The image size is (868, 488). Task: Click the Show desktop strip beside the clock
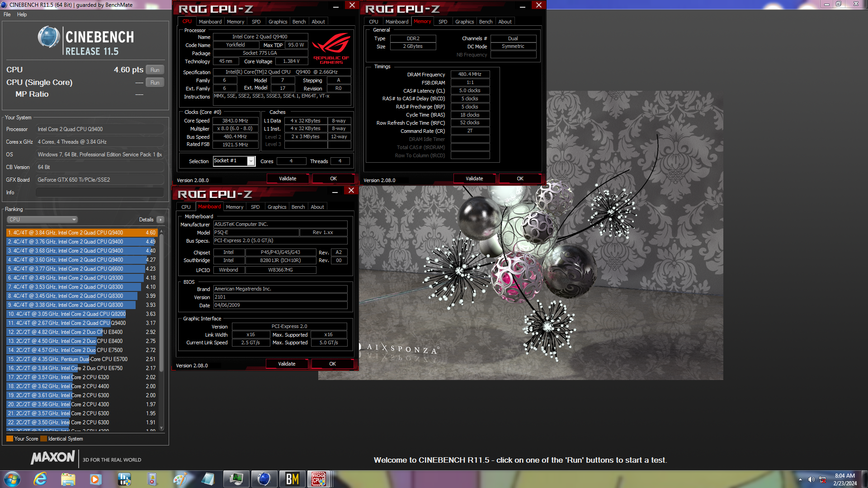point(864,479)
